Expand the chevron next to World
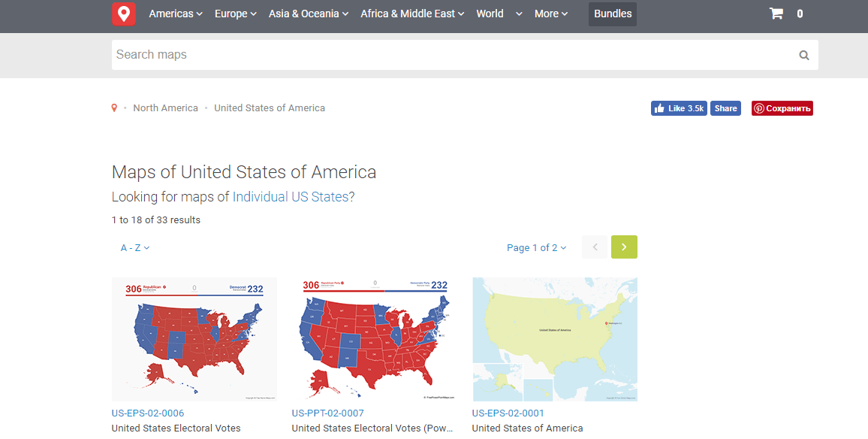 (x=519, y=14)
